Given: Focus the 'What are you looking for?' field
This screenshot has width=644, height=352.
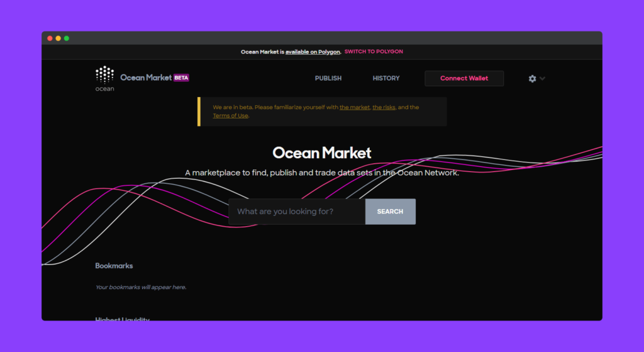Looking at the screenshot, I should tap(297, 212).
